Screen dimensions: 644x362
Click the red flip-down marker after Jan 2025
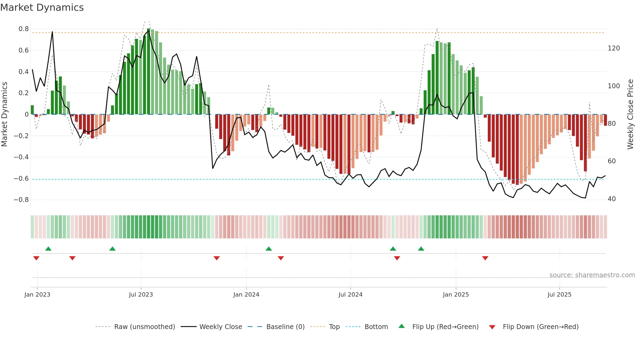point(485,258)
